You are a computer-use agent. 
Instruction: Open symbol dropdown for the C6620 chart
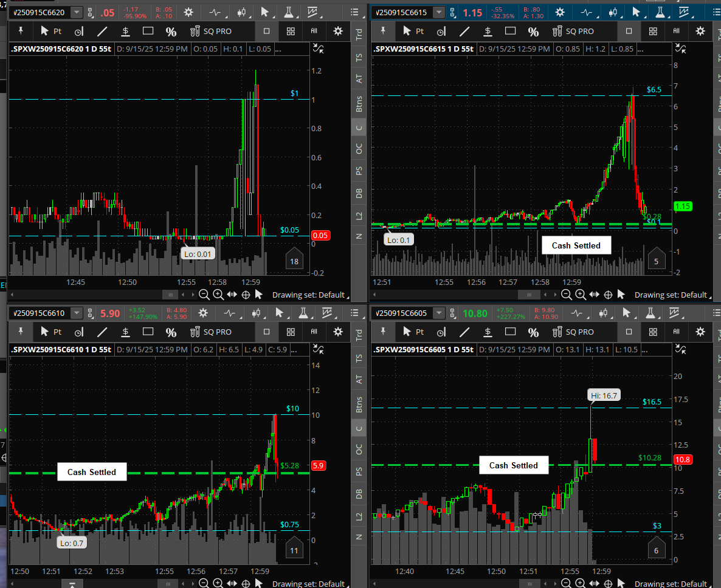[77, 12]
